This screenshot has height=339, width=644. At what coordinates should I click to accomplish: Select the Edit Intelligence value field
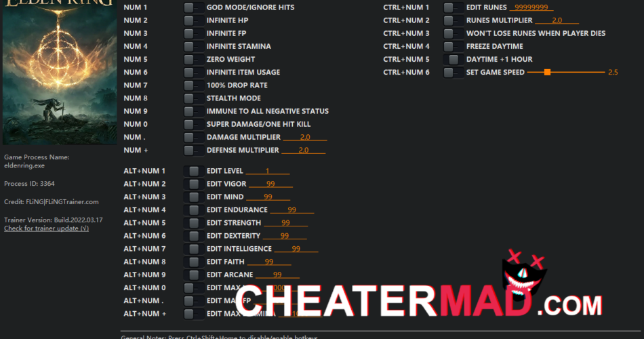click(296, 249)
